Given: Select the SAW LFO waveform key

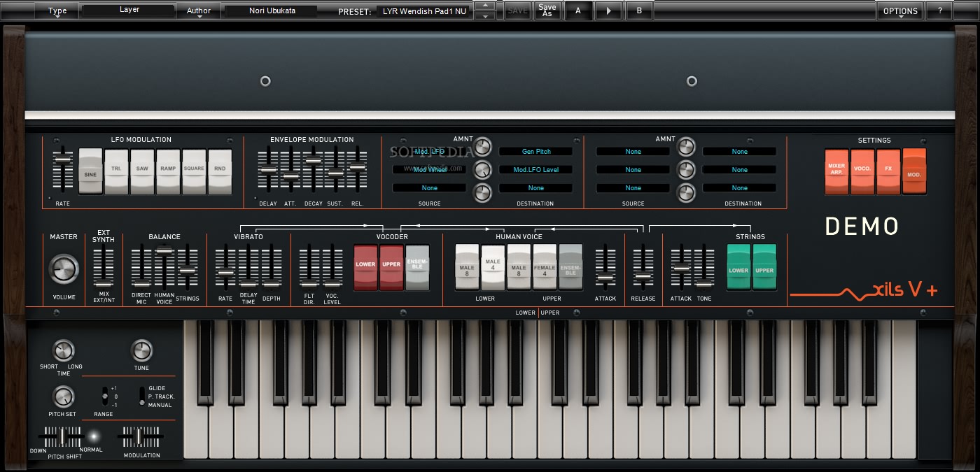Looking at the screenshot, I should tap(142, 171).
